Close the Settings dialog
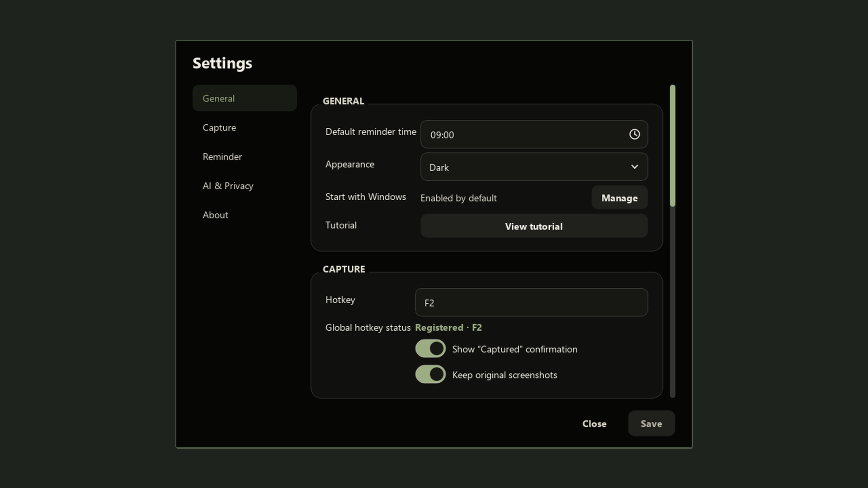The height and width of the screenshot is (488, 868). point(594,423)
